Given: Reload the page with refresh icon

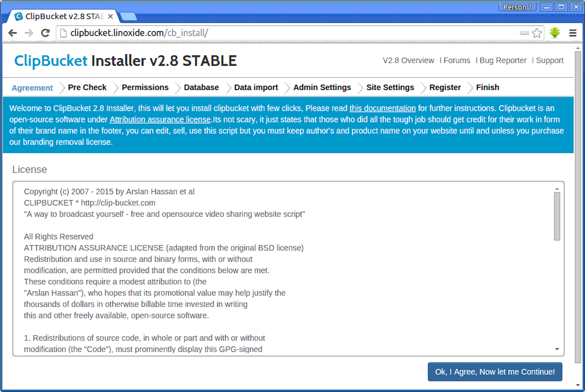Looking at the screenshot, I should tap(45, 33).
